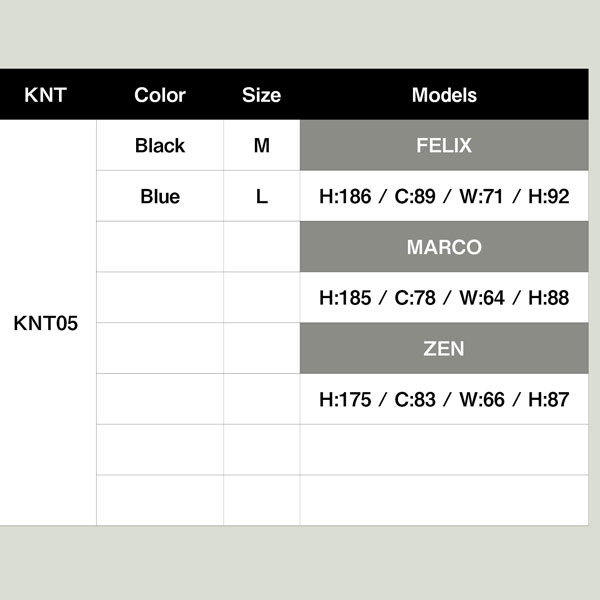Select the empty Size cell beside ZEN
This screenshot has height=600, width=600.
pos(262,348)
